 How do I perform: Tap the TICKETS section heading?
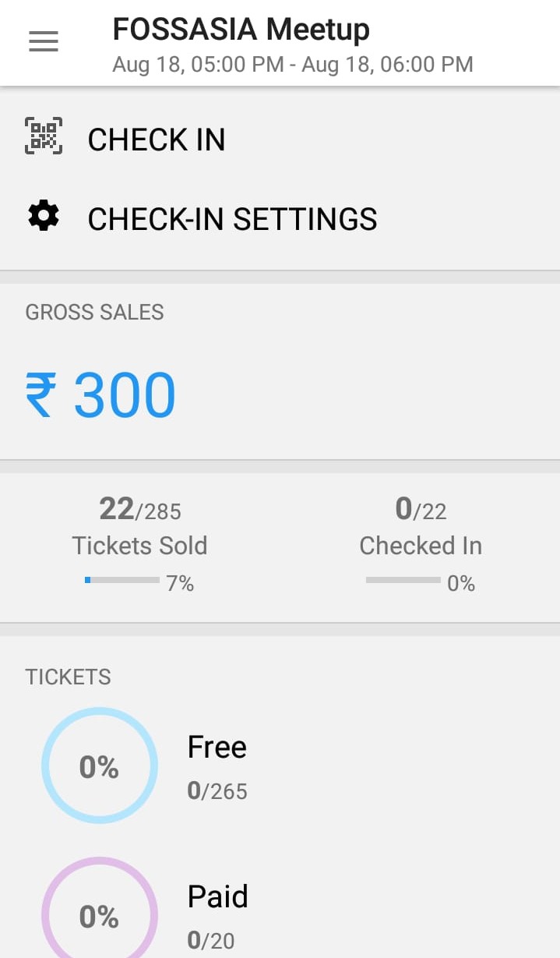click(68, 677)
